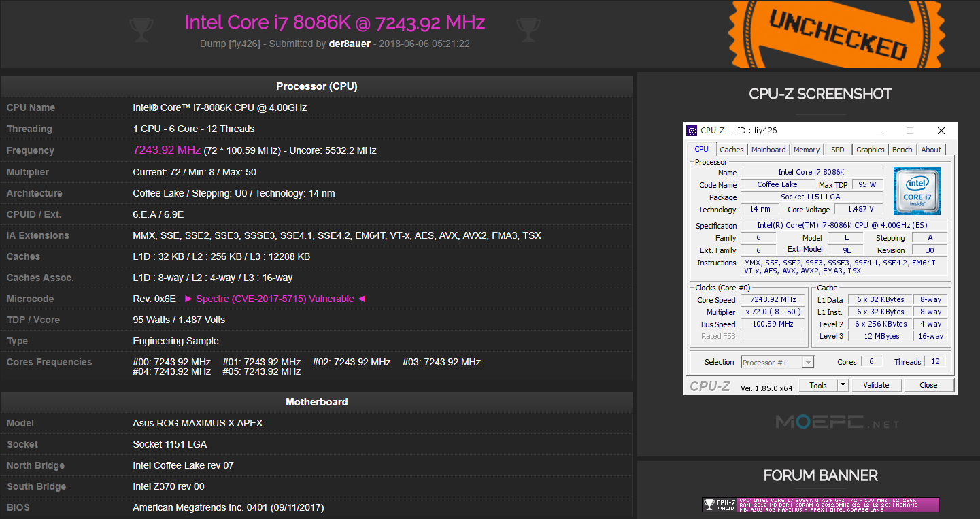Click the Core Speed 7243.92 MHz field
This screenshot has width=980, height=519.
tap(773, 300)
